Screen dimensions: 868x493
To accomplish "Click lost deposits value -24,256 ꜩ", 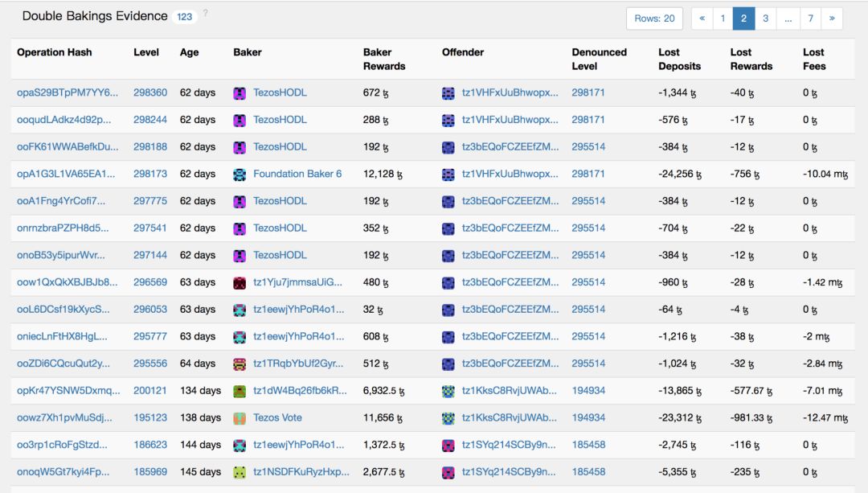I will pos(680,174).
